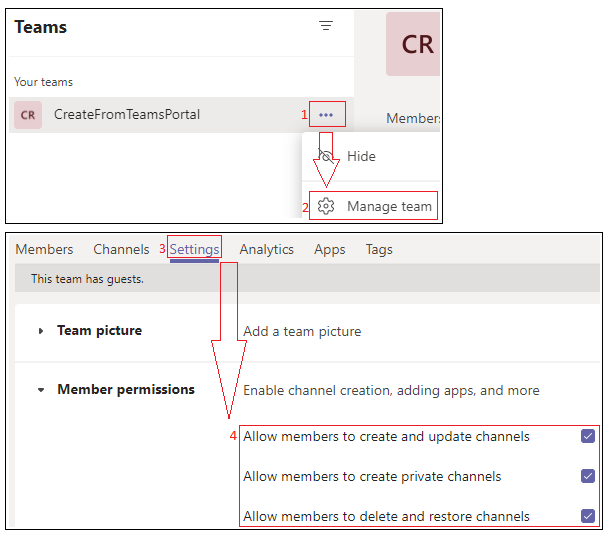Click the Hide eye-slash icon
The height and width of the screenshot is (536, 609).
(326, 157)
